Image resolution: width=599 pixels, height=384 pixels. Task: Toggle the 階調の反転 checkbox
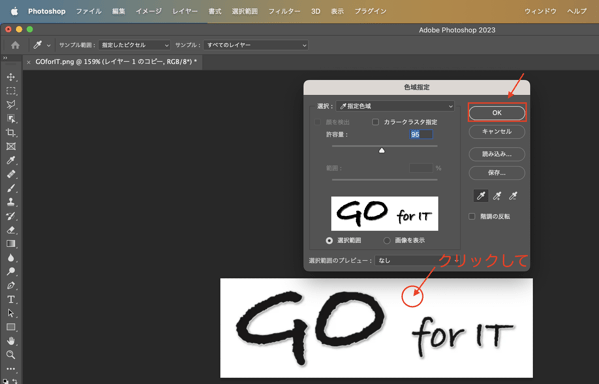click(472, 216)
